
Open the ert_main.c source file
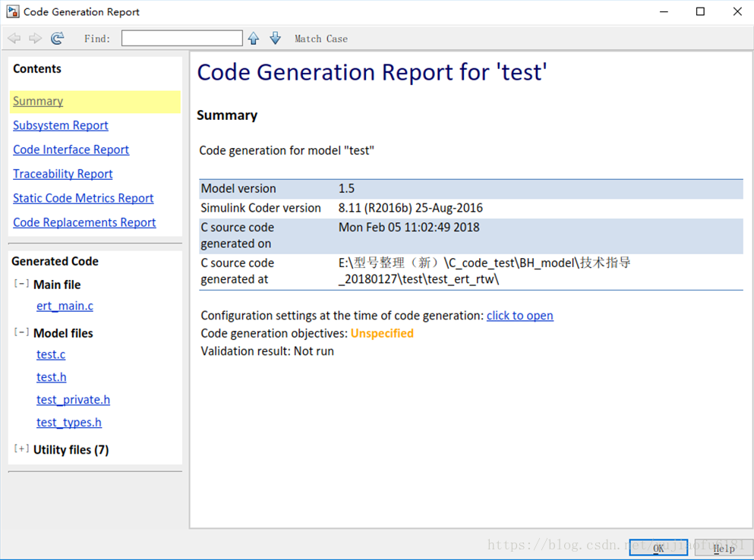tap(65, 307)
